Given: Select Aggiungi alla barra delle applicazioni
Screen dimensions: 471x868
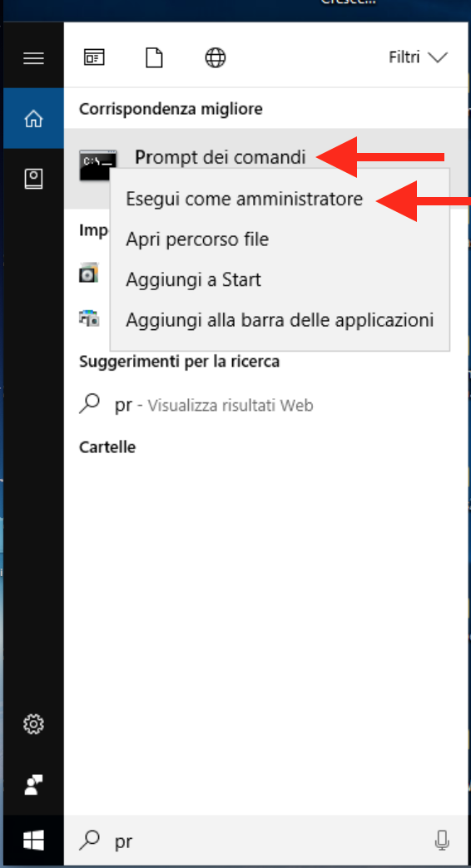Looking at the screenshot, I should pos(280,320).
